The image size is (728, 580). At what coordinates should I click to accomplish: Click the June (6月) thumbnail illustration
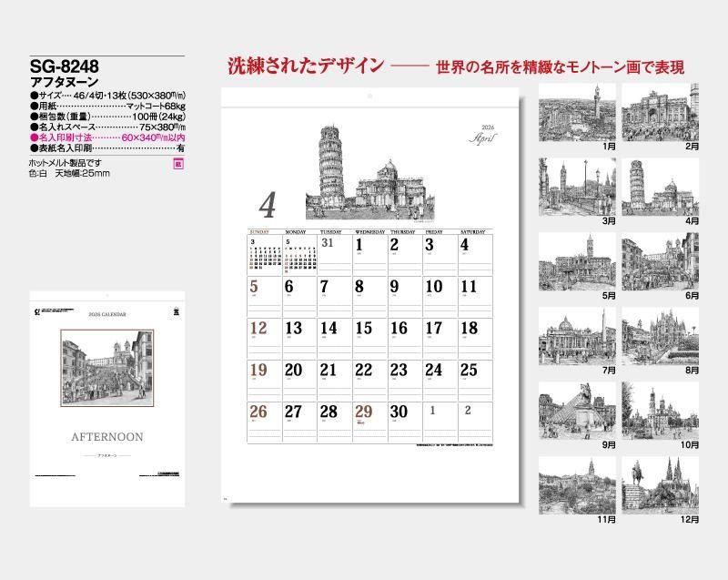click(660, 261)
